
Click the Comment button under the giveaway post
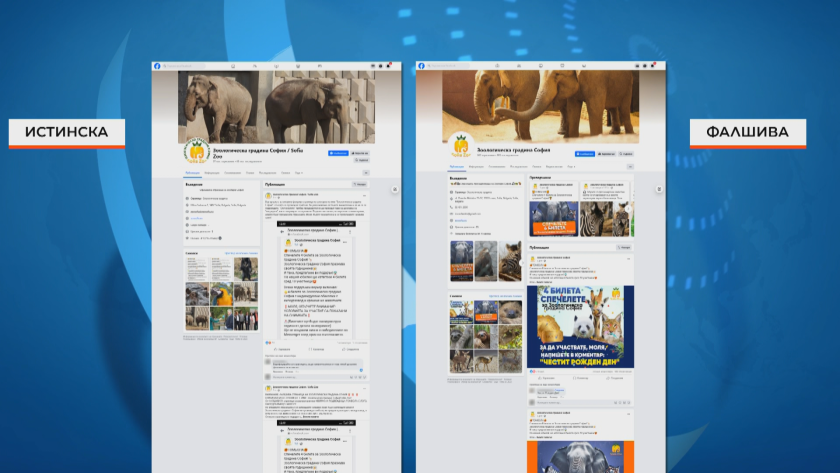580,378
